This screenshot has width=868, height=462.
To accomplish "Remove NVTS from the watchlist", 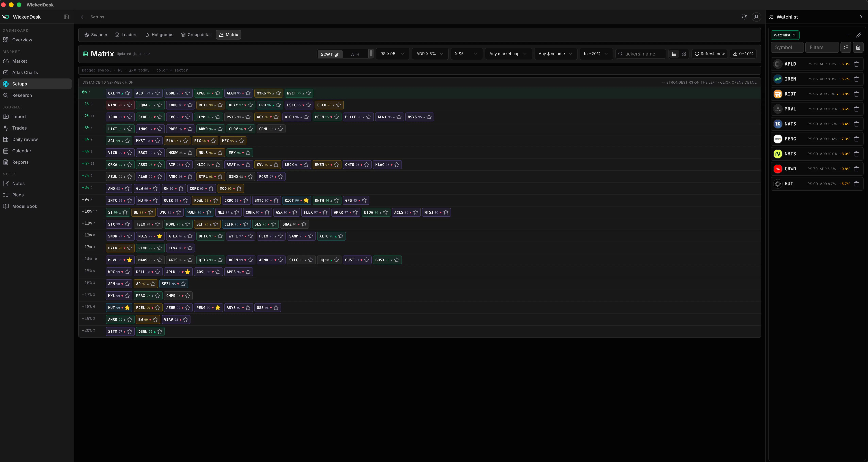I will 856,124.
